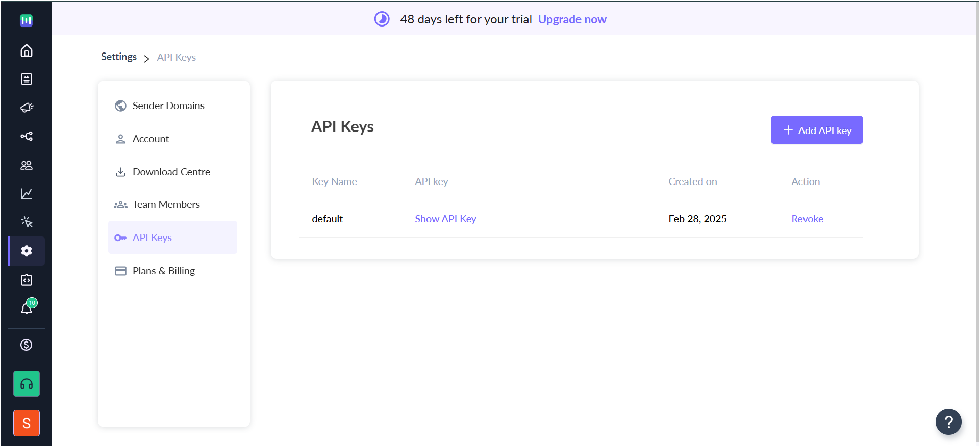Click the download icon beside Download Centre
This screenshot has width=980, height=447.
click(x=120, y=172)
